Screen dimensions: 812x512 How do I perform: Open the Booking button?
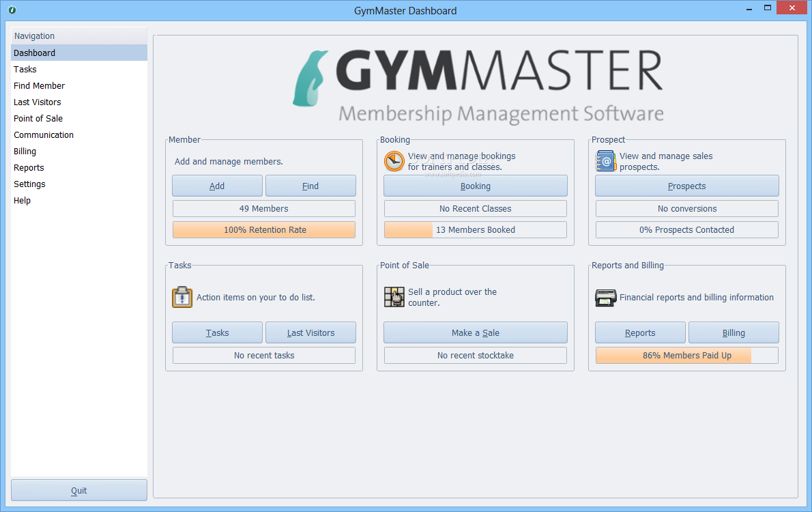click(x=476, y=186)
